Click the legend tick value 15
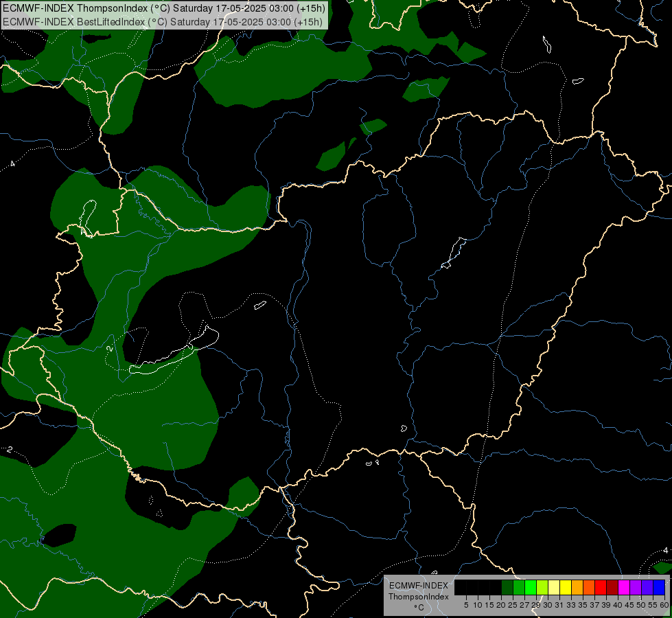 (x=489, y=605)
